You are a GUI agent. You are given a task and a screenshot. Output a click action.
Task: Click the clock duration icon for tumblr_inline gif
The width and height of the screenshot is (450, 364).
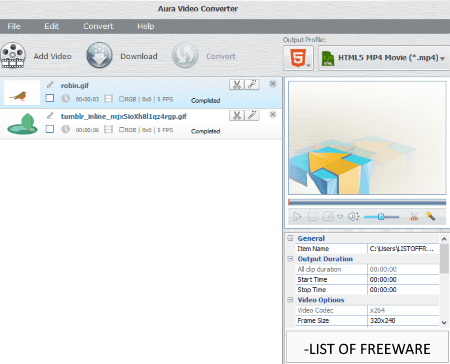[66, 129]
